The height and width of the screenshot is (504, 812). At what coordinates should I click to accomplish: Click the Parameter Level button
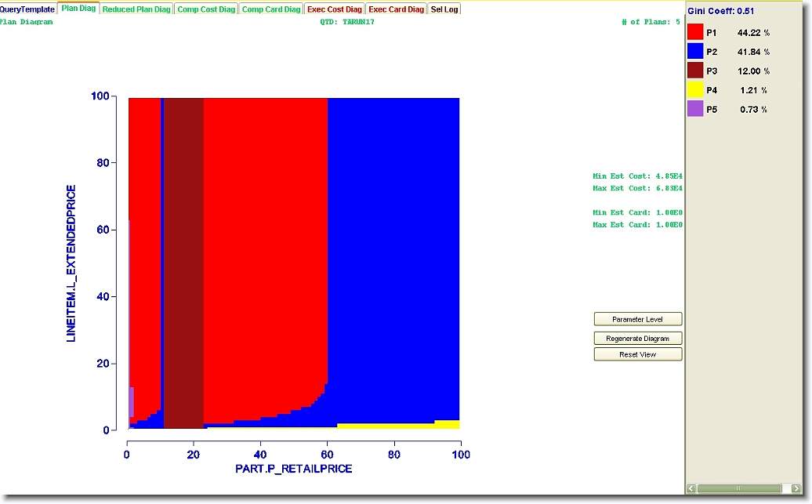coord(637,320)
